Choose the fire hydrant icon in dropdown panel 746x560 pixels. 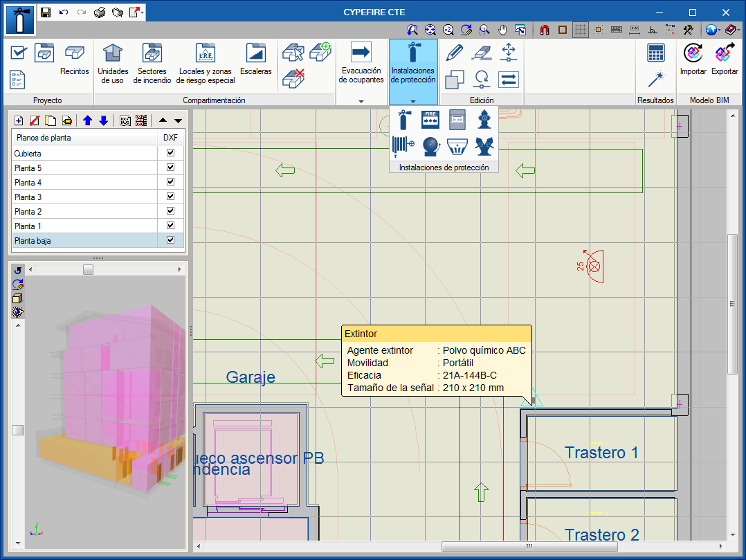[484, 119]
